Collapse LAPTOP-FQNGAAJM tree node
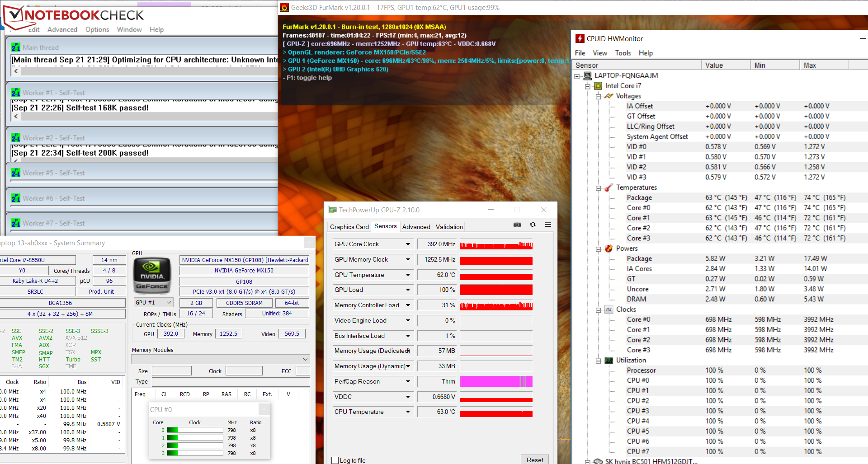This screenshot has width=868, height=464. (x=577, y=76)
